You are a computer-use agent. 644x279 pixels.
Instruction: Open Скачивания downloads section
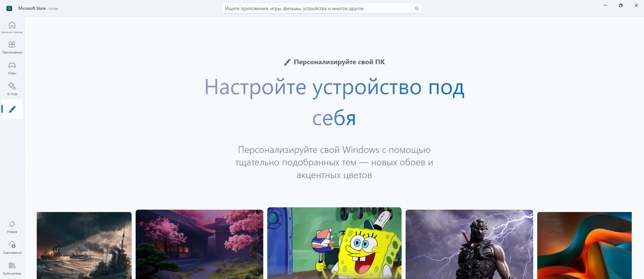tap(12, 247)
